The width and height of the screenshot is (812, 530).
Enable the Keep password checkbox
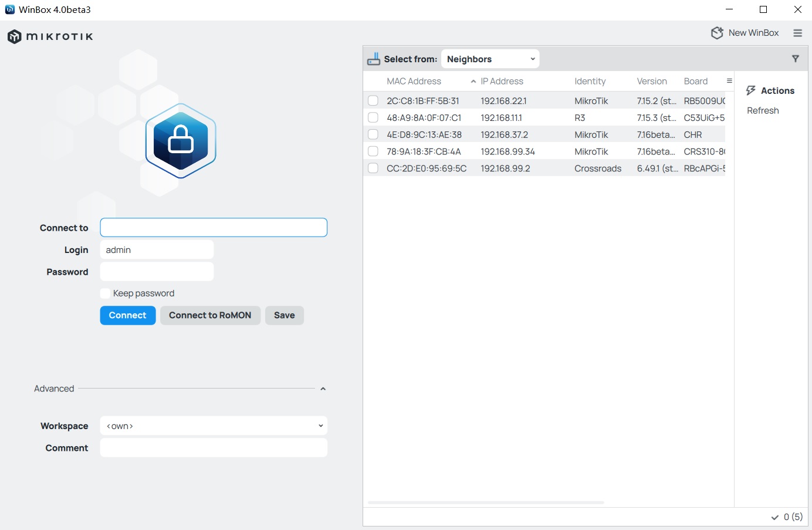106,293
